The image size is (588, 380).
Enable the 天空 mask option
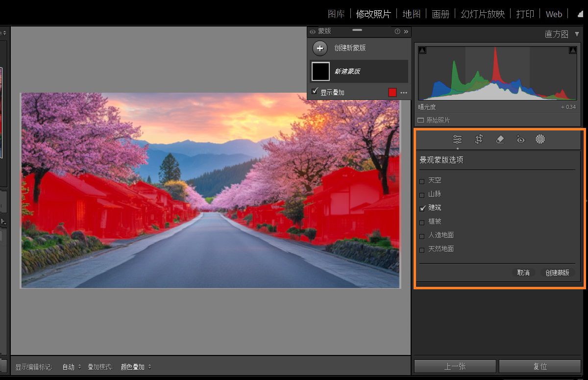click(x=422, y=181)
